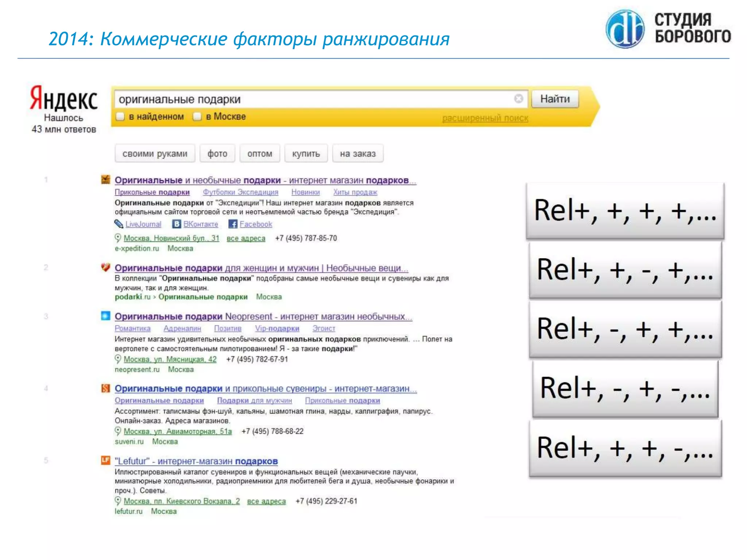Open address 'Москва, пл. Киевского Вокзала, 2'
The height and width of the screenshot is (560, 747).
click(x=182, y=501)
